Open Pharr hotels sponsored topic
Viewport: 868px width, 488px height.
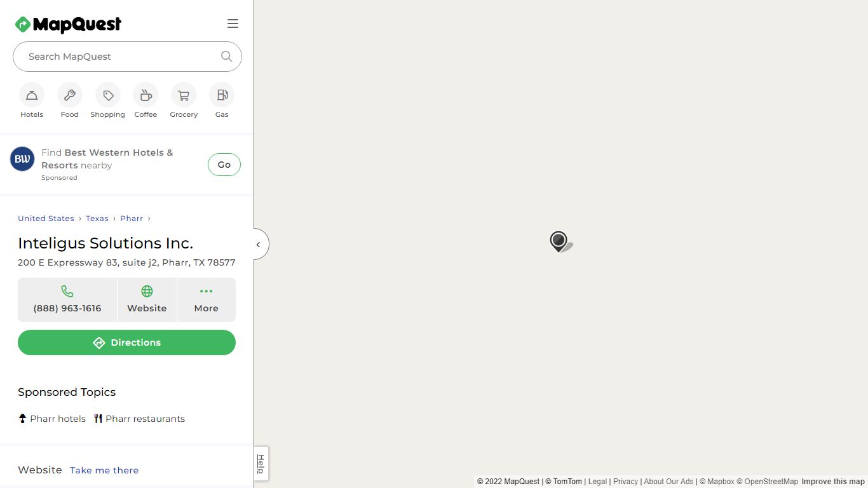click(x=52, y=419)
